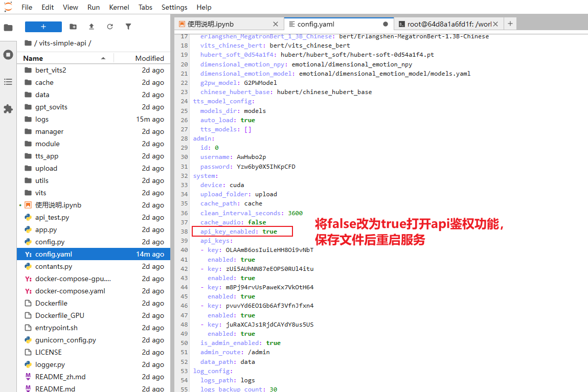The width and height of the screenshot is (588, 392).
Task: Select 使用说明.ipynb in the file list
Action: coord(94,205)
